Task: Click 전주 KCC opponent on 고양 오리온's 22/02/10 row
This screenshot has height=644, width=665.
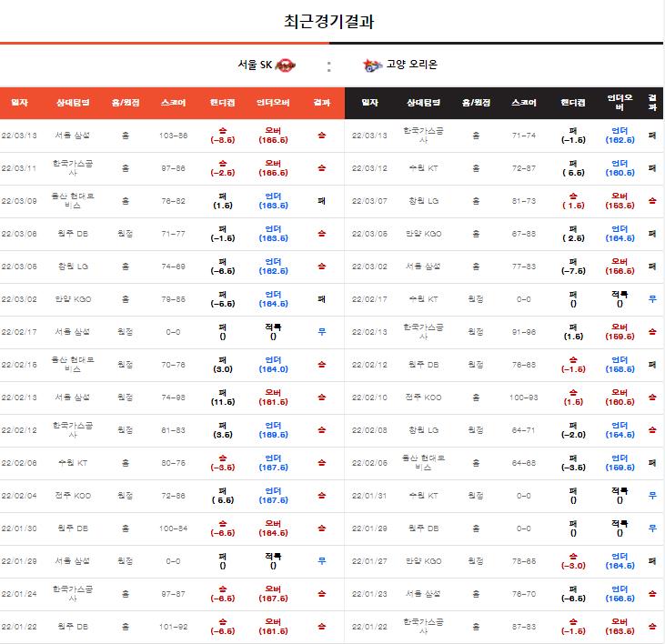Action: 423,397
